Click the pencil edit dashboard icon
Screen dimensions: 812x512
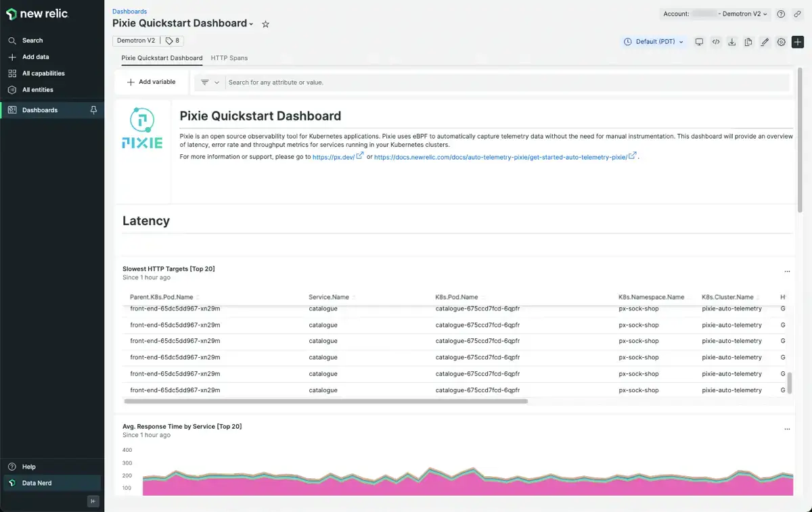(x=765, y=42)
